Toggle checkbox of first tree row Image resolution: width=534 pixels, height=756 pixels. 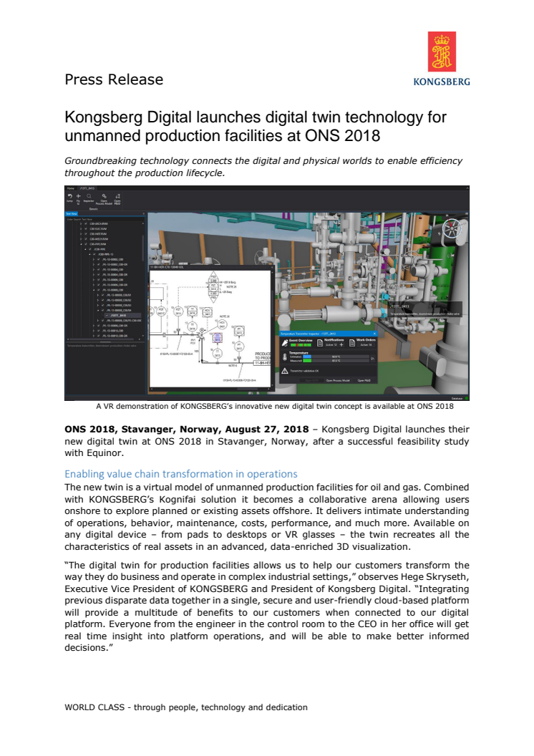[86, 223]
